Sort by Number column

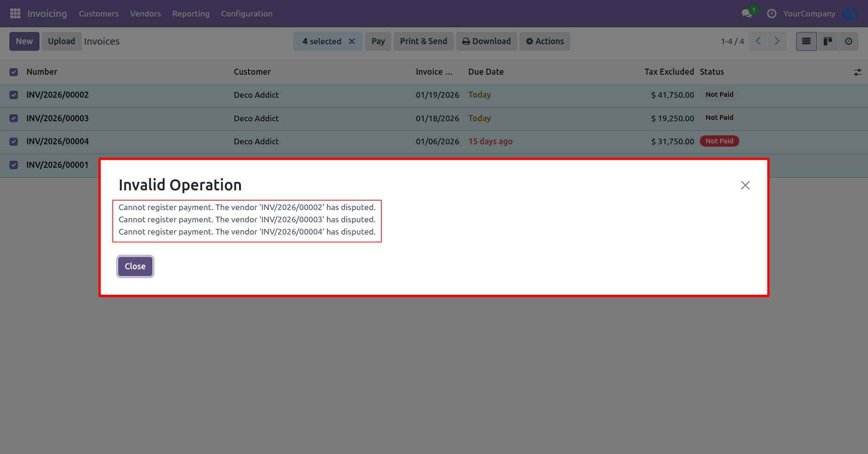point(42,72)
